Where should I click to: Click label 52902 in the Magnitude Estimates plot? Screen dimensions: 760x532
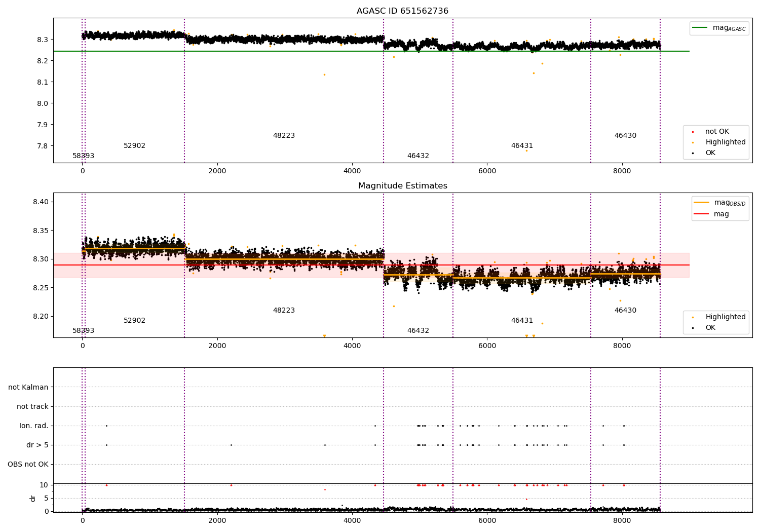click(x=134, y=321)
